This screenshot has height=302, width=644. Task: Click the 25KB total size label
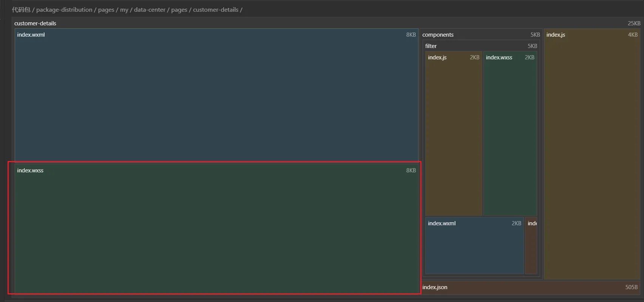(634, 23)
